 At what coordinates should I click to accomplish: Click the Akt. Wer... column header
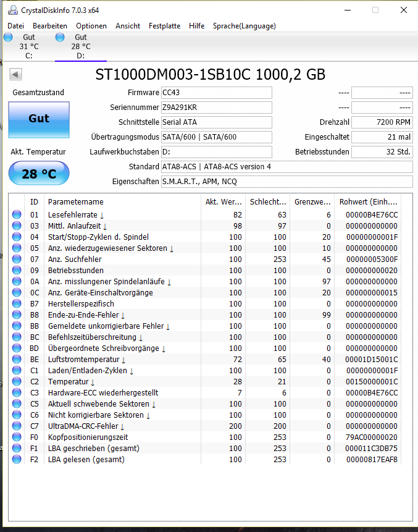click(224, 202)
